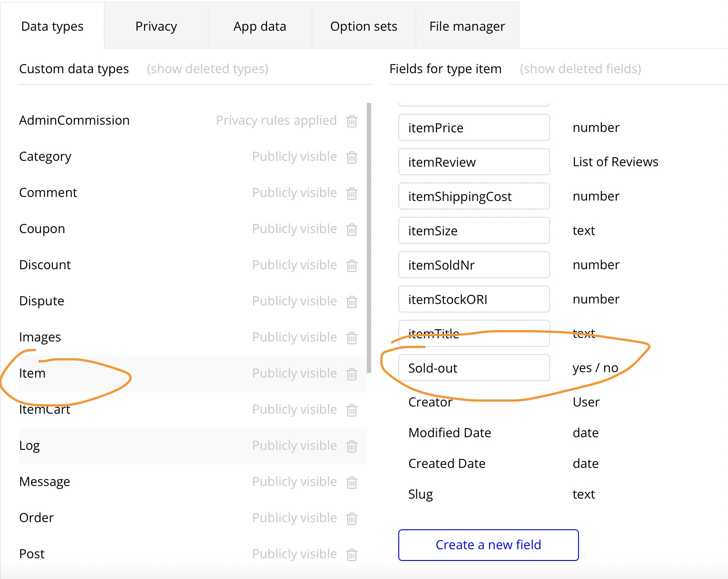
Task: Click Create a new field button
Action: click(488, 545)
